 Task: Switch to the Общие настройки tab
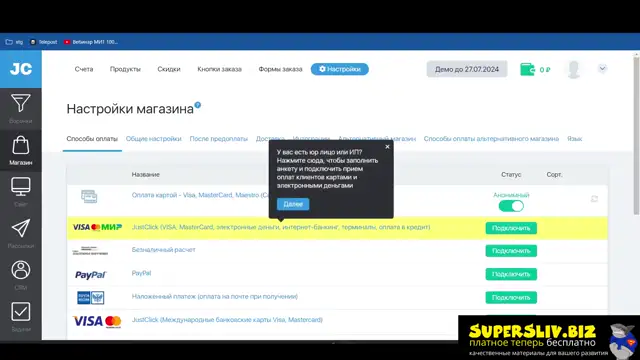(x=153, y=139)
